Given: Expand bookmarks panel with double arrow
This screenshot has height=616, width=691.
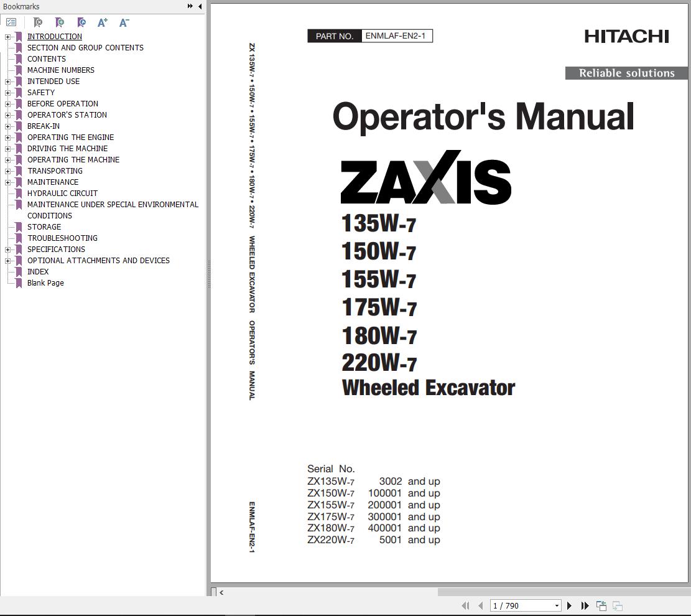Looking at the screenshot, I should tap(190, 6).
